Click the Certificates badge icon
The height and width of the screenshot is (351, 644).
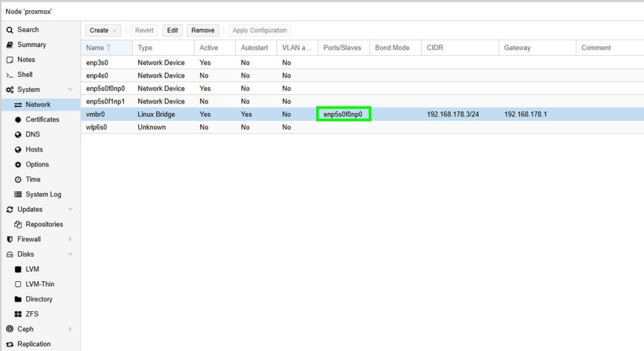click(x=18, y=120)
